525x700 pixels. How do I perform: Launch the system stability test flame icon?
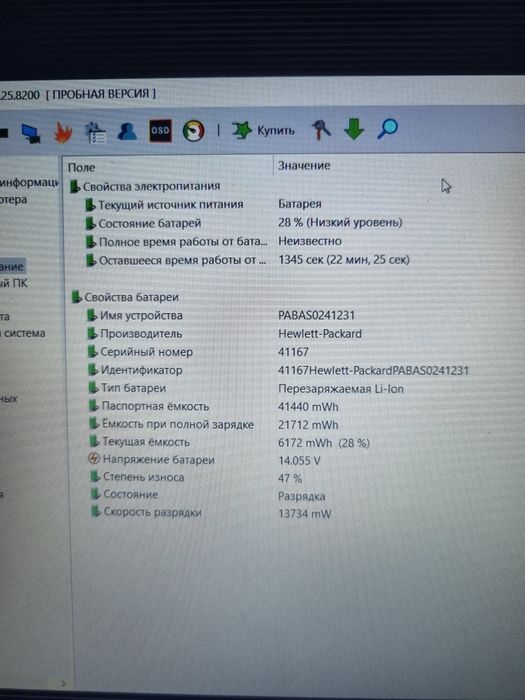point(63,132)
